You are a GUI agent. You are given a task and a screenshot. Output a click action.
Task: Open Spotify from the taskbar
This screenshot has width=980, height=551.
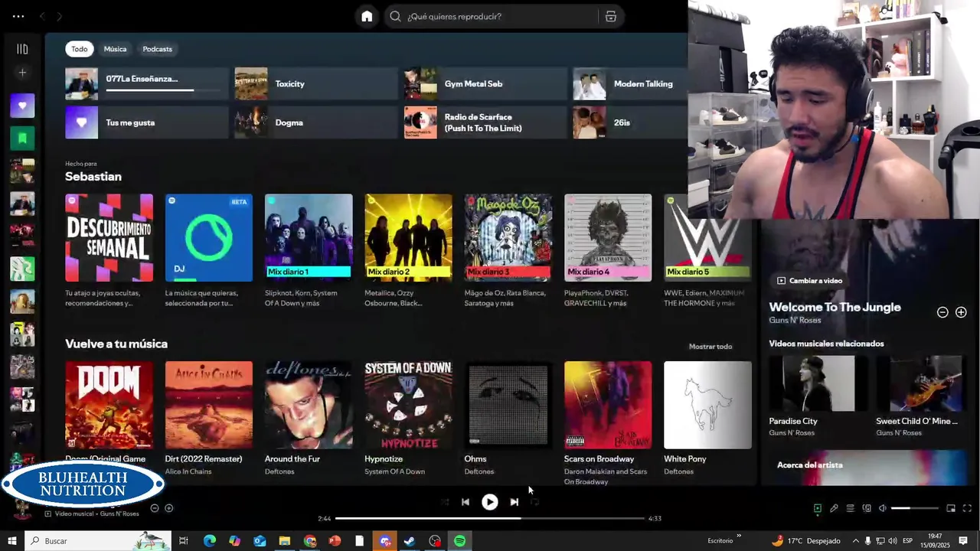(459, 541)
